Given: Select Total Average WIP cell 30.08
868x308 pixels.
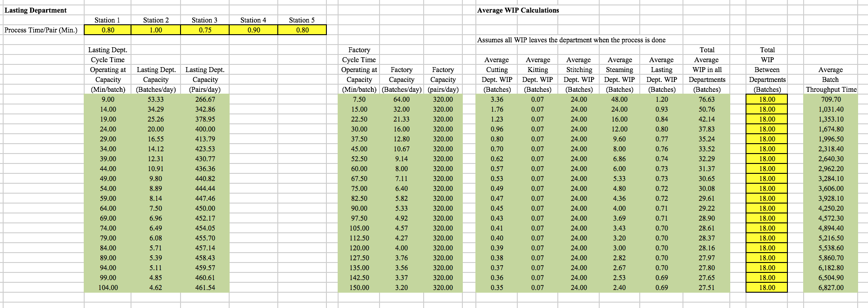Looking at the screenshot, I should [707, 188].
